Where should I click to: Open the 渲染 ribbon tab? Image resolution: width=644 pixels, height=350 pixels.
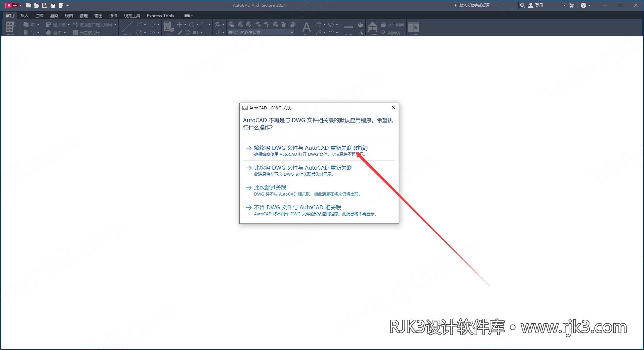(x=54, y=15)
